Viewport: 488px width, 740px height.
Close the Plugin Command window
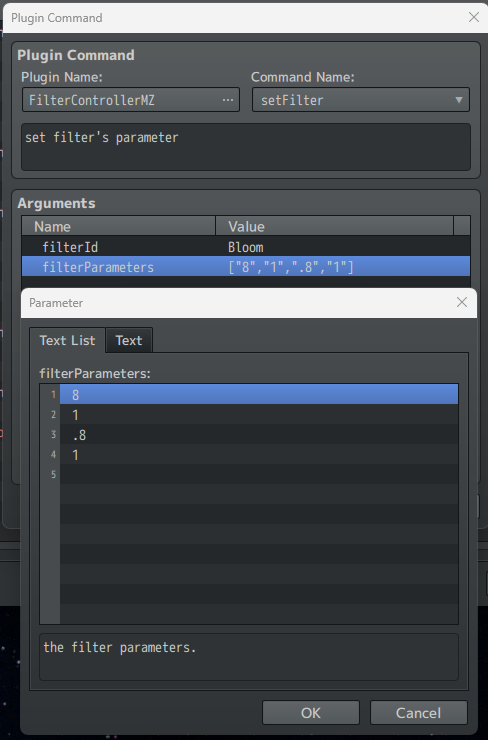(x=474, y=17)
